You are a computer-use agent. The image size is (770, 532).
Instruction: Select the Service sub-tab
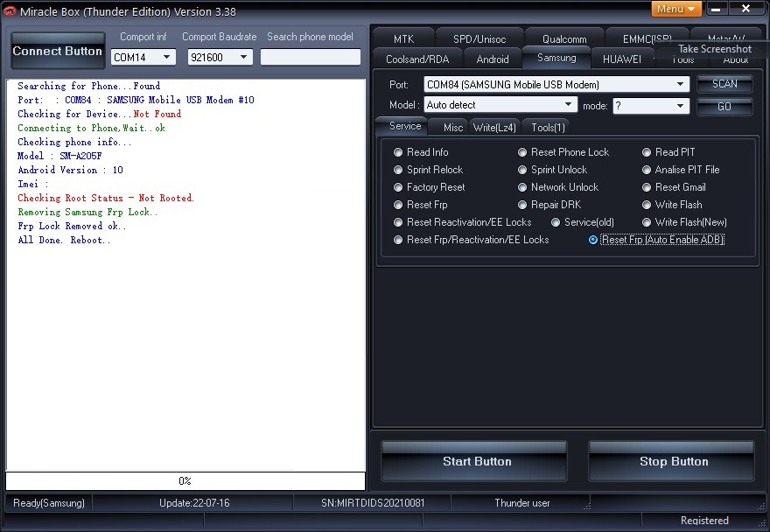pyautogui.click(x=404, y=126)
